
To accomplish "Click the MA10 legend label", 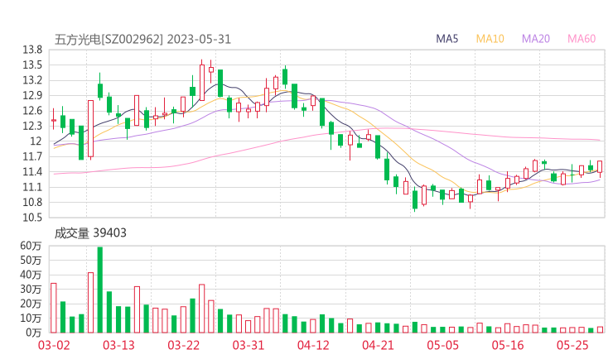I will (x=490, y=39).
